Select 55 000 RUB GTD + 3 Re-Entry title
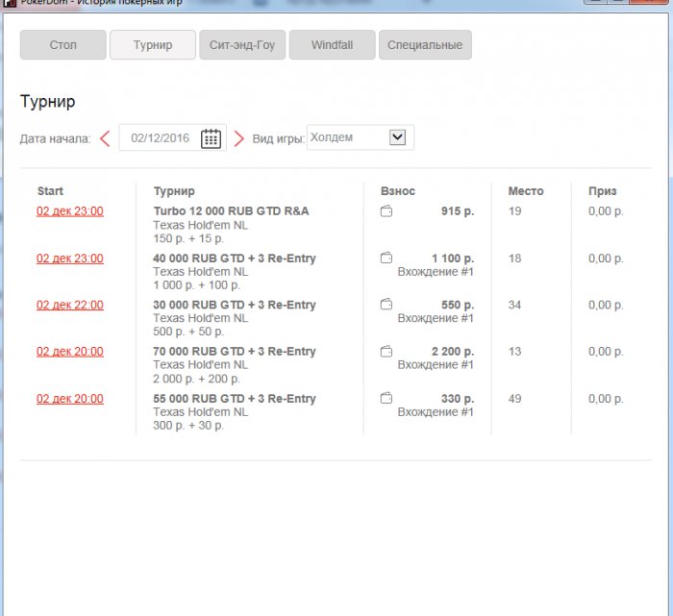673x616 pixels. [235, 399]
